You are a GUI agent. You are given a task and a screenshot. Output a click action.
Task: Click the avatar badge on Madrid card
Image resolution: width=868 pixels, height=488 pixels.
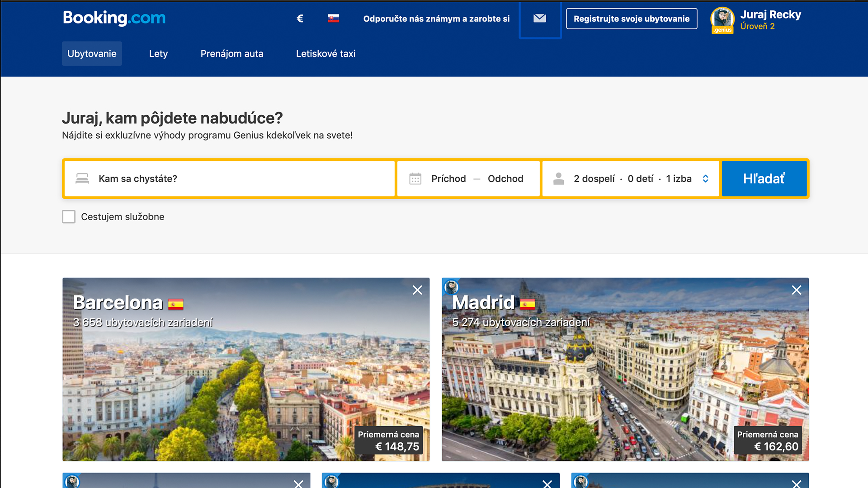pos(451,286)
